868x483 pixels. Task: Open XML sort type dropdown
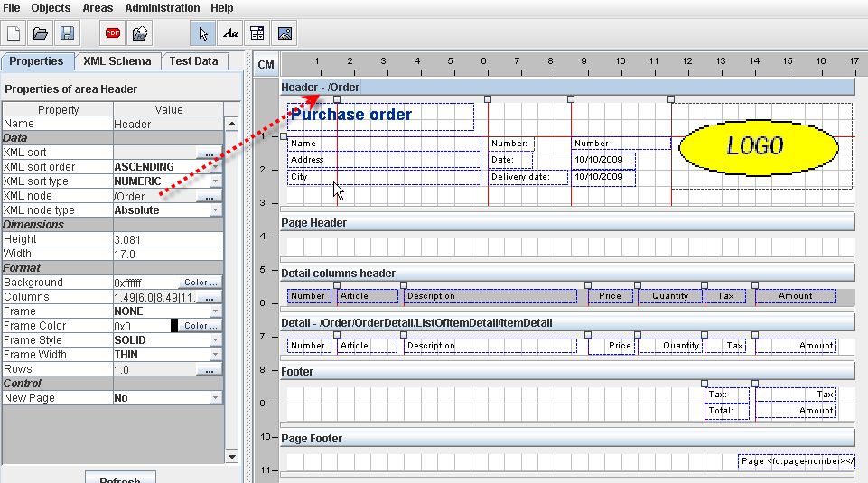(216, 181)
